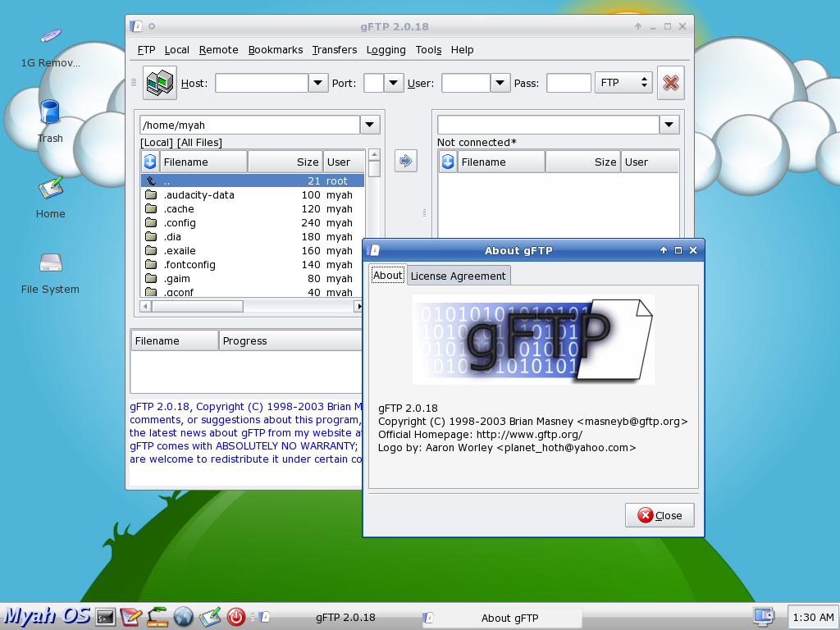Open the FTP menu
This screenshot has height=630, width=840.
pyautogui.click(x=146, y=50)
